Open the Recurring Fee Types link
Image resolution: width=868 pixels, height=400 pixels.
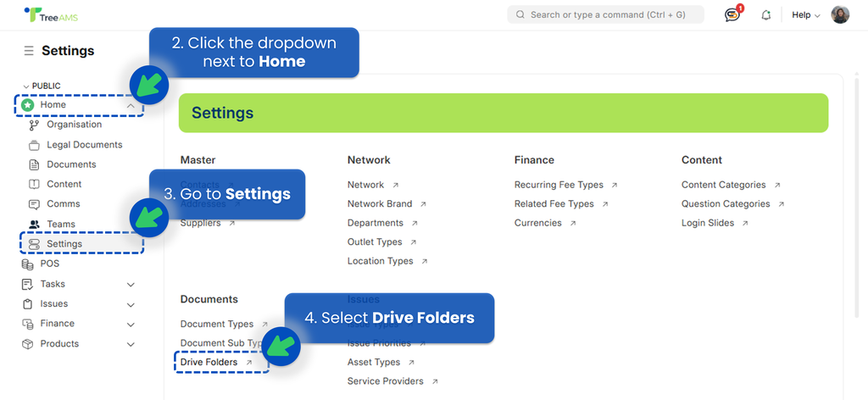559,185
